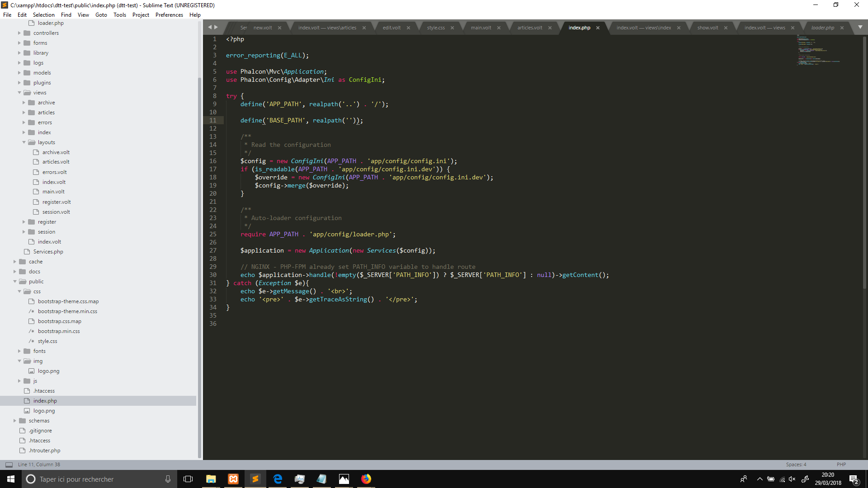Image resolution: width=868 pixels, height=488 pixels.
Task: Click the minimap code preview
Action: pos(818,51)
